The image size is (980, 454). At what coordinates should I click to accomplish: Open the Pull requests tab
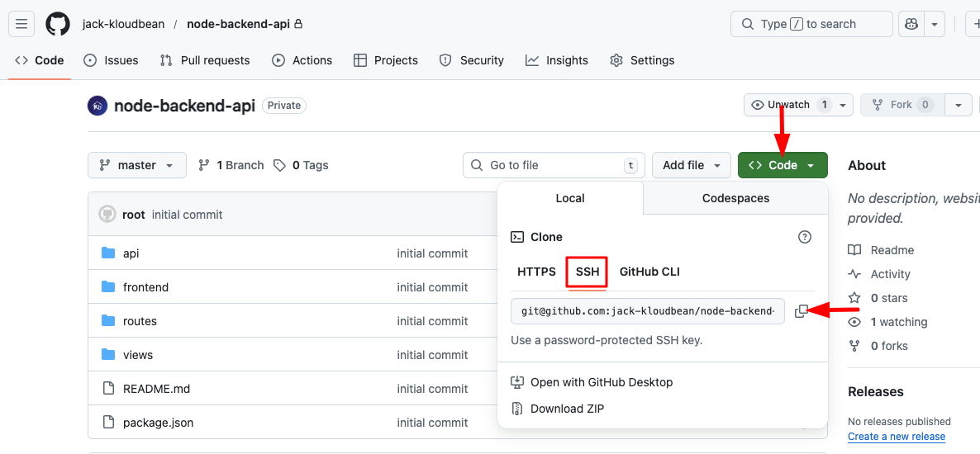tap(205, 60)
